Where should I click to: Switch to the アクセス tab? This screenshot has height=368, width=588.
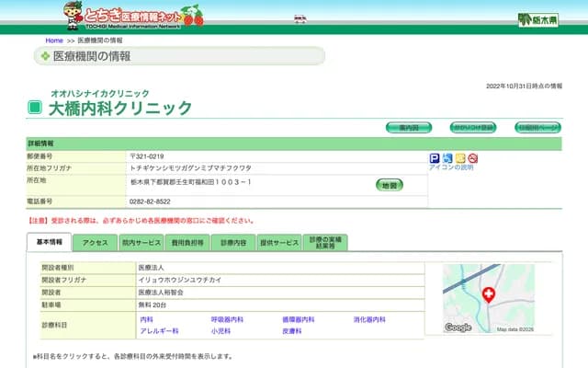tap(95, 243)
